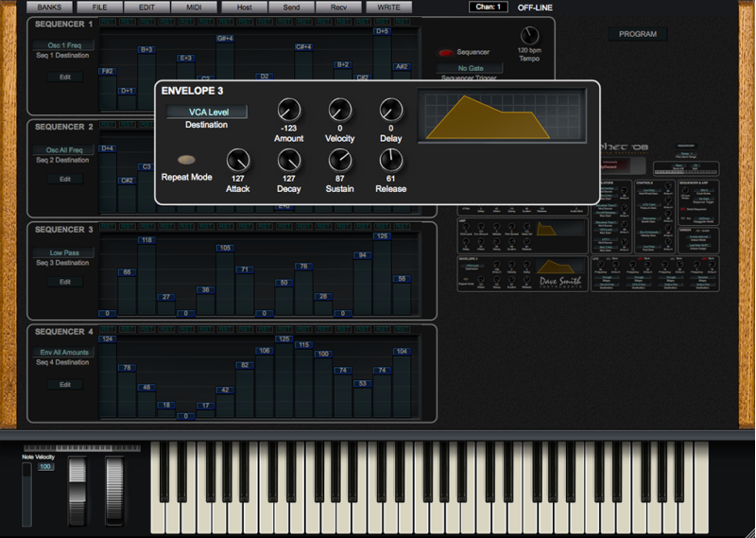Open Sequencer 1 Osc 1 Freq destination
Screen dimensions: 756x538
pyautogui.click(x=64, y=45)
